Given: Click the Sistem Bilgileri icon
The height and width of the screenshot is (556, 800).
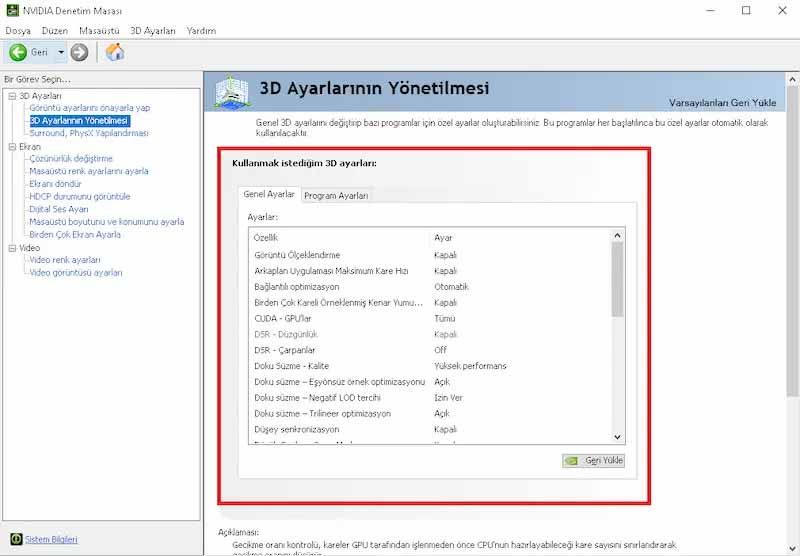Looking at the screenshot, I should tap(16, 539).
